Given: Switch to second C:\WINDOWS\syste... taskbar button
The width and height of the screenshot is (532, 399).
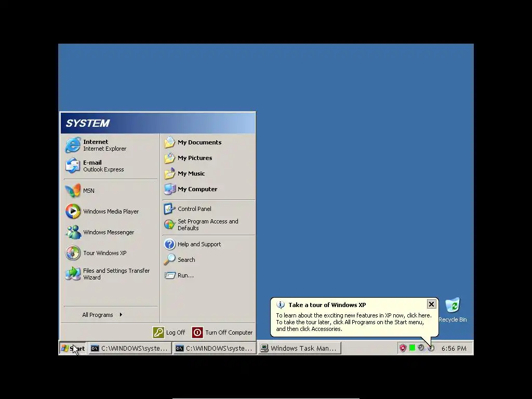Looking at the screenshot, I should [215, 348].
